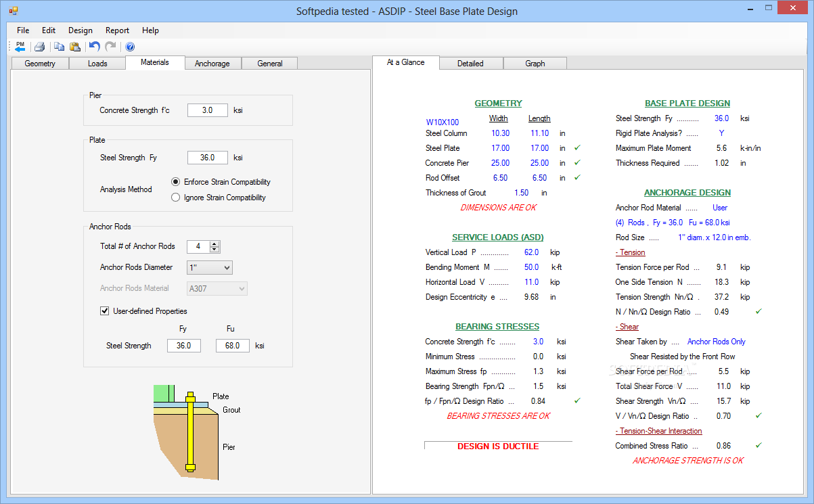Screen dimensions: 814x504
Task: Click the ANCHORAGE STRENGTH IS OK message
Action: coord(688,461)
